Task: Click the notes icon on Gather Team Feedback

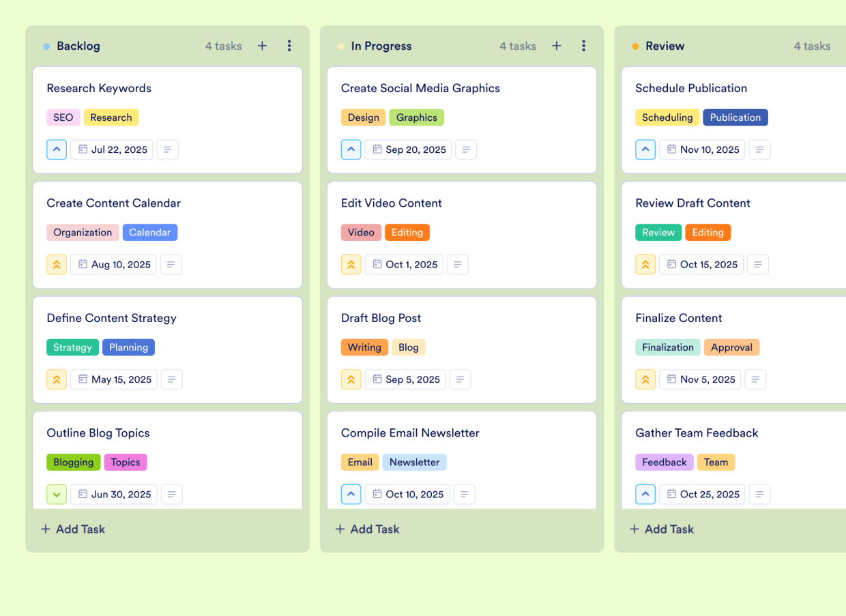Action: tap(759, 494)
